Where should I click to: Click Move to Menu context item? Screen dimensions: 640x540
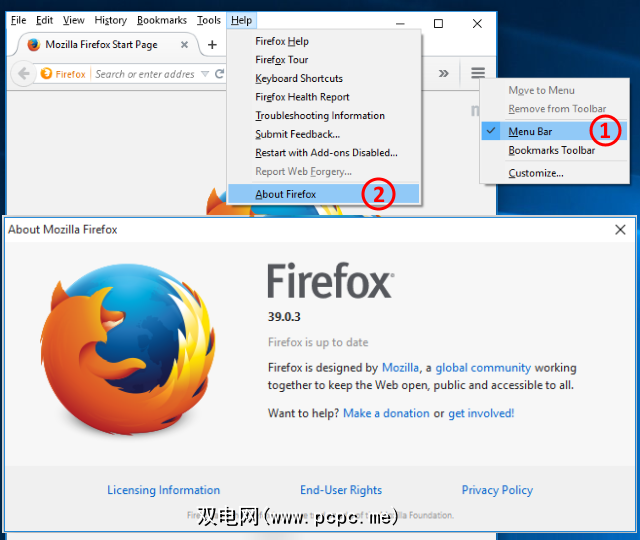point(554,90)
